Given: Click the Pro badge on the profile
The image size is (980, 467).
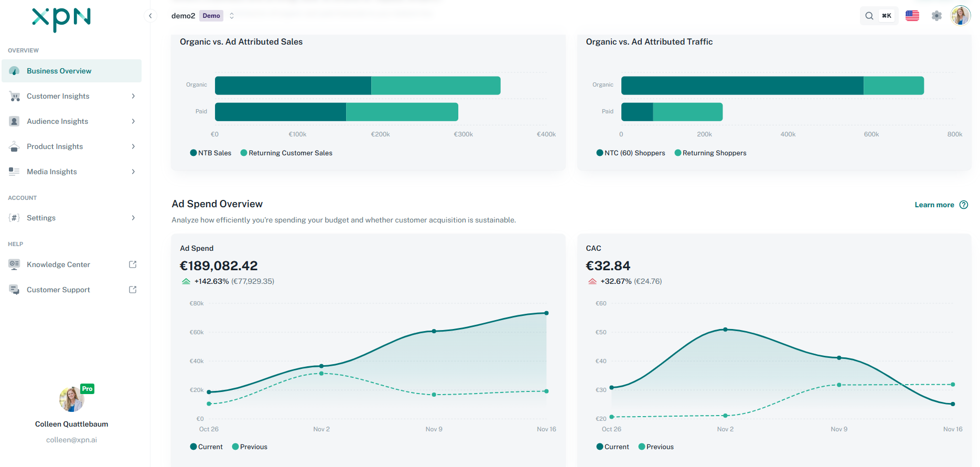Looking at the screenshot, I should click(88, 389).
